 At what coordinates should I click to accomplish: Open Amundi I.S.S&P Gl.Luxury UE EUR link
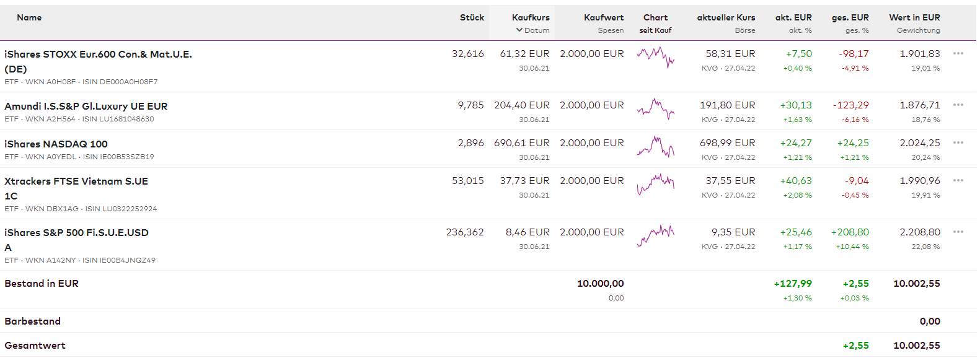point(86,106)
